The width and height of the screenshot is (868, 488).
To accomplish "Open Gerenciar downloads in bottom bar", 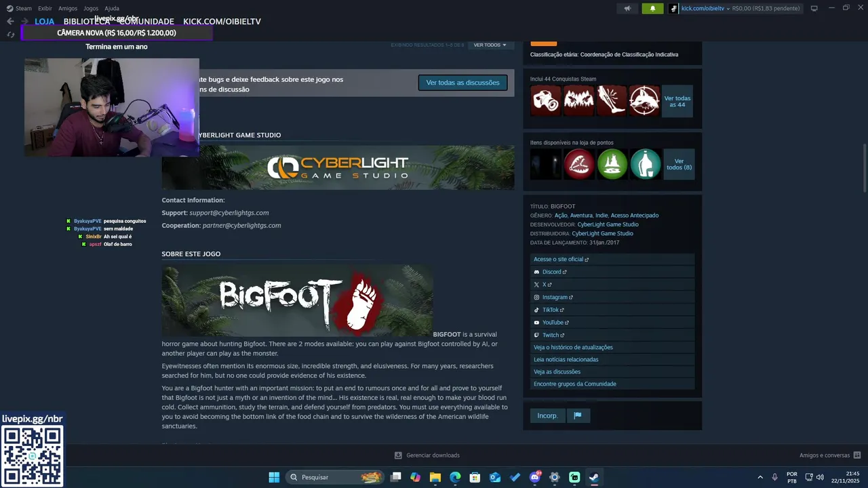I will point(427,455).
